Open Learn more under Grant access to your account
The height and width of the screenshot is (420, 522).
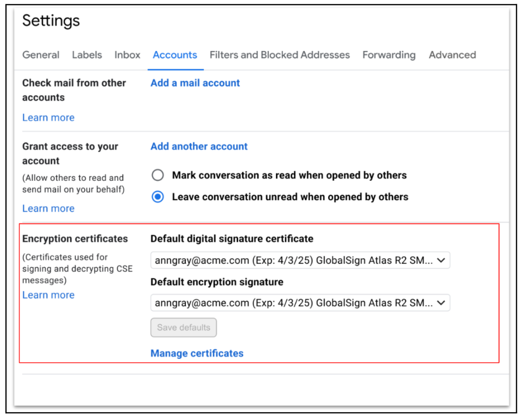[48, 208]
